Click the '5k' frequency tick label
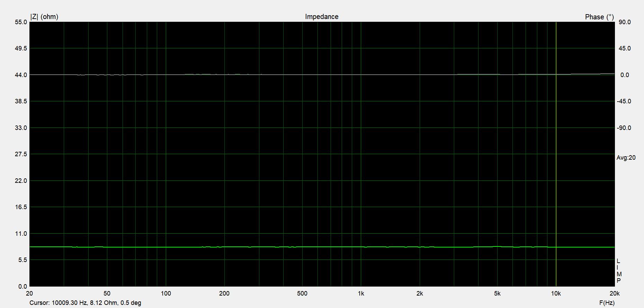 pos(497,293)
